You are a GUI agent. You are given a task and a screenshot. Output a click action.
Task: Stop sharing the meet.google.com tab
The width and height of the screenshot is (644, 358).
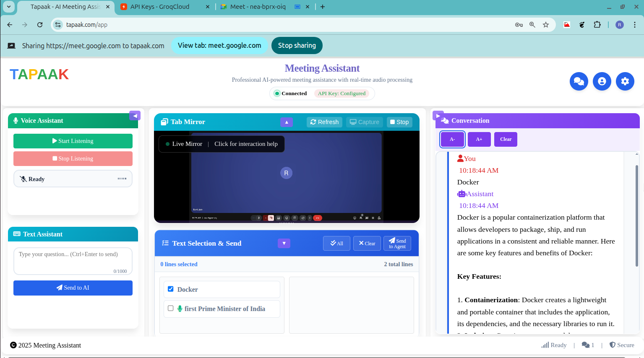click(x=297, y=45)
